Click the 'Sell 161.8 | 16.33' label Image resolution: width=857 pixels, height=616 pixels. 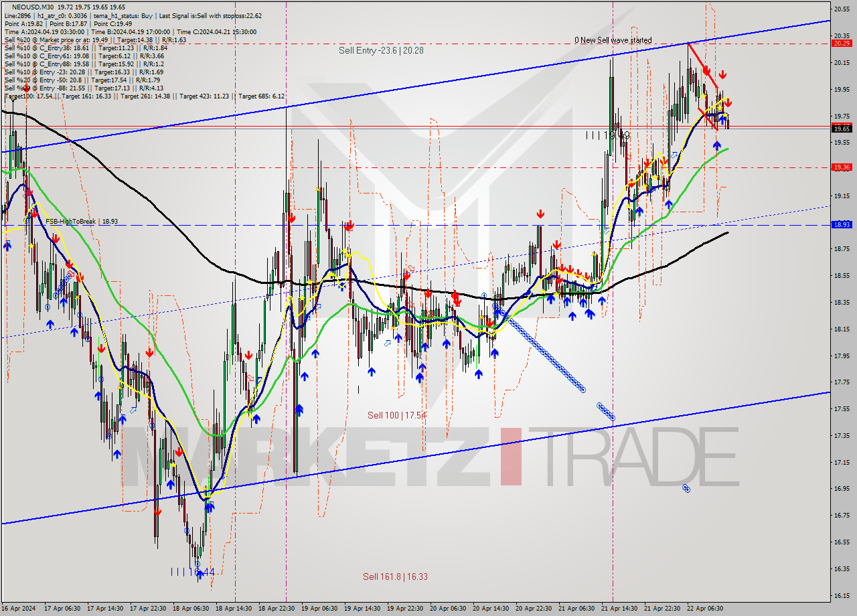(x=395, y=576)
